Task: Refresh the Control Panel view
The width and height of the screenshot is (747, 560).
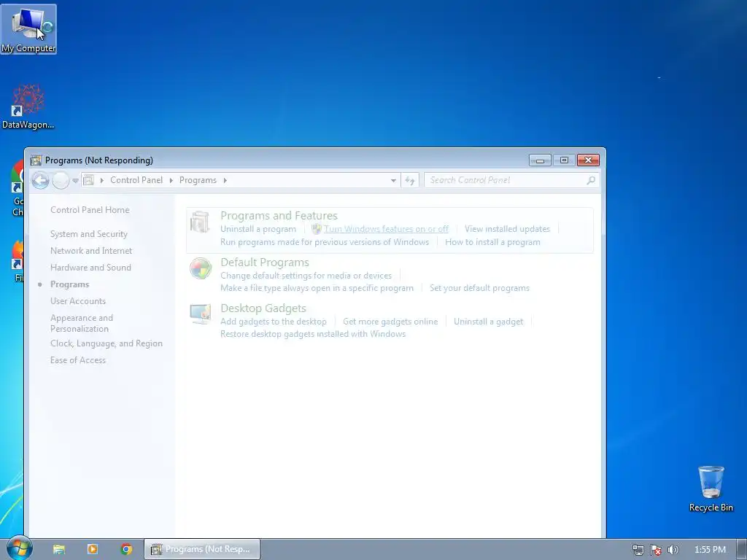Action: point(410,181)
